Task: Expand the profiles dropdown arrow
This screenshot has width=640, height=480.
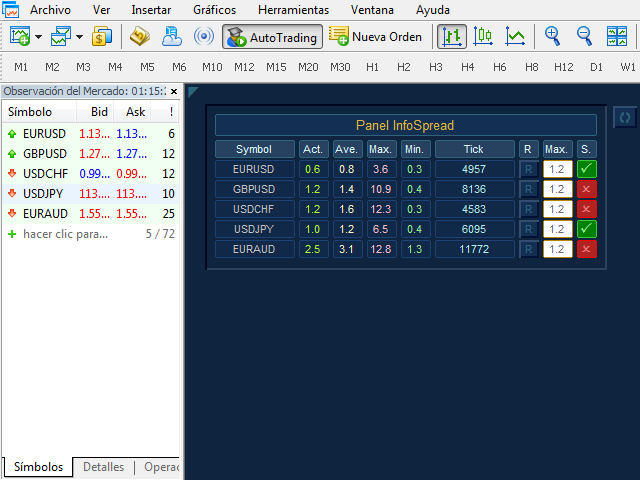Action: pyautogui.click(x=78, y=38)
